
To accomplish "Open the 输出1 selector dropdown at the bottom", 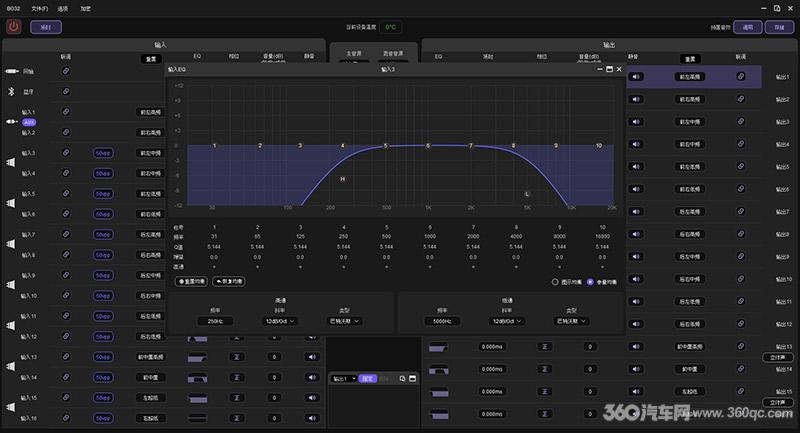I will pyautogui.click(x=344, y=378).
